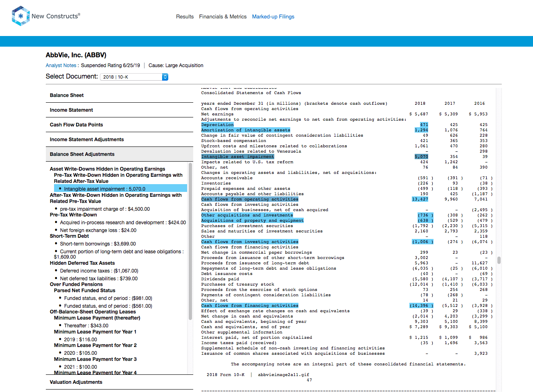Collapse Balance Sheet Adjustments section
The width and height of the screenshot is (533, 392).
(x=120, y=154)
